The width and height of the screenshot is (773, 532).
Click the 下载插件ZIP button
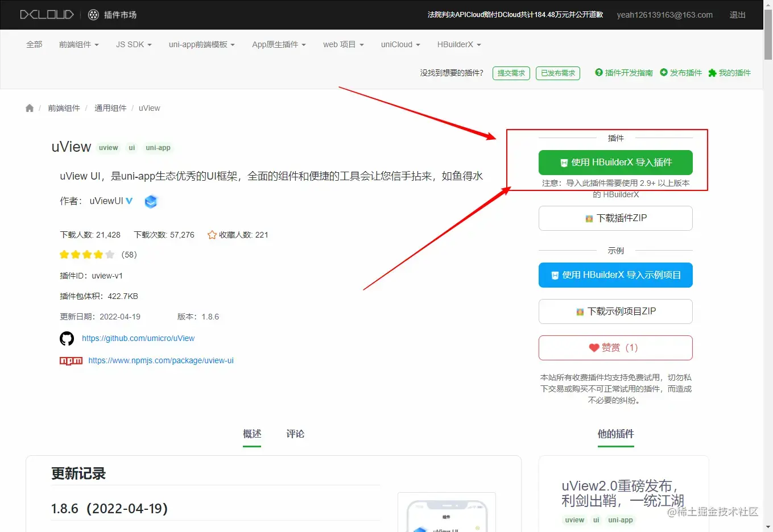tap(615, 218)
